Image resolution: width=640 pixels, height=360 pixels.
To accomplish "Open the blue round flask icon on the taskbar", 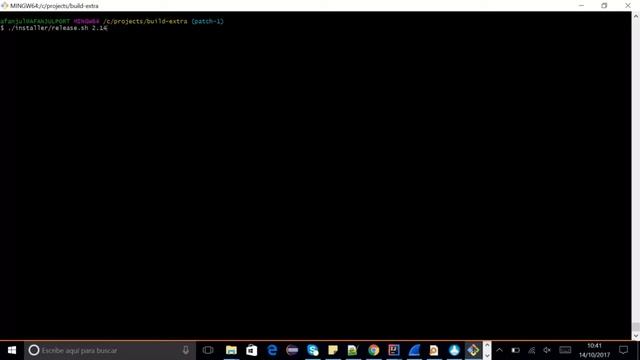I will 454,350.
